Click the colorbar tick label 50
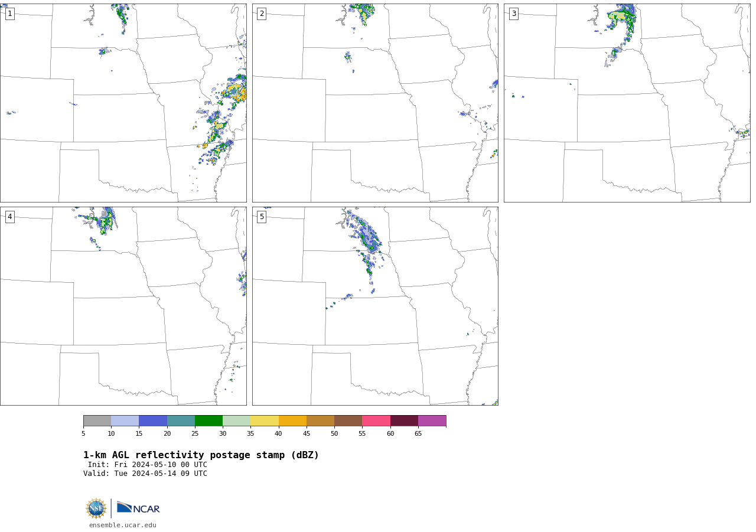The image size is (756, 532). click(x=334, y=433)
